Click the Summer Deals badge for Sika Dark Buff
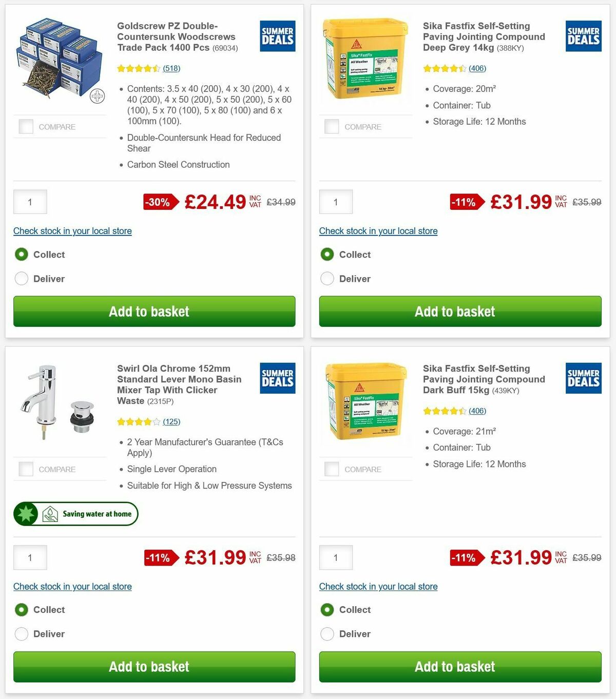 [583, 378]
